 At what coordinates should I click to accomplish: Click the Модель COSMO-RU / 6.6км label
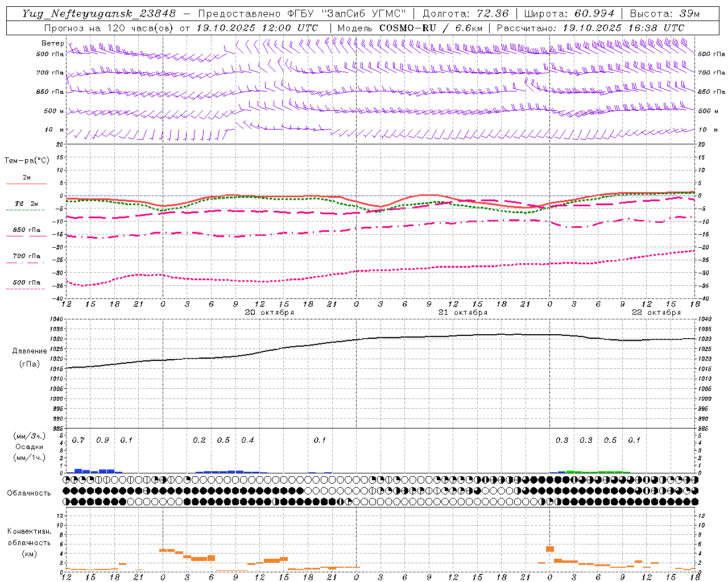click(409, 28)
